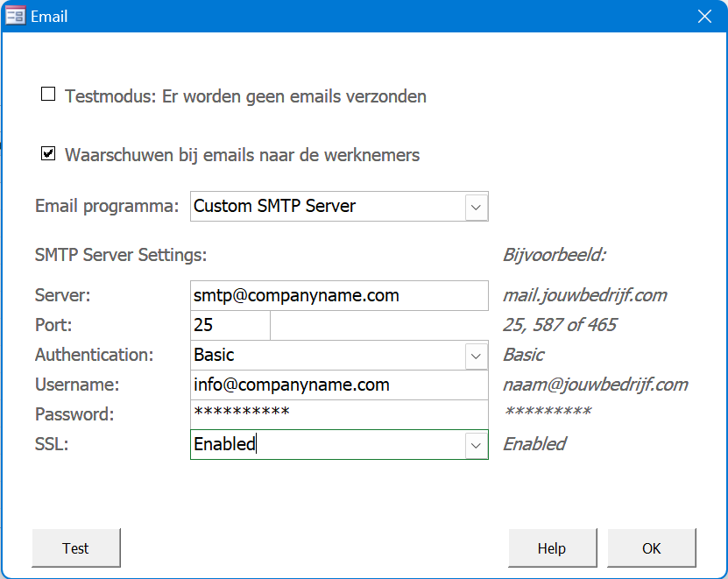Click the form icon in the title bar
Image resolution: width=728 pixels, height=579 pixels.
pyautogui.click(x=15, y=16)
